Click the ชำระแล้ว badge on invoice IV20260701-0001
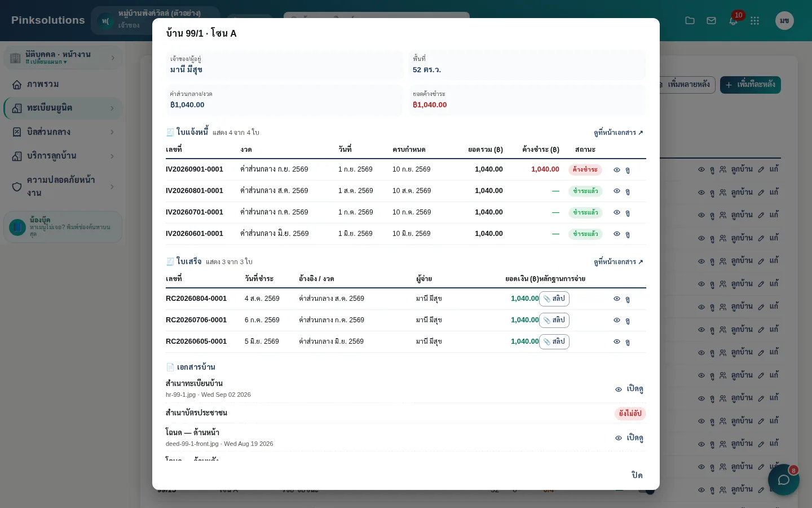Image resolution: width=812 pixels, height=508 pixels. point(585,213)
